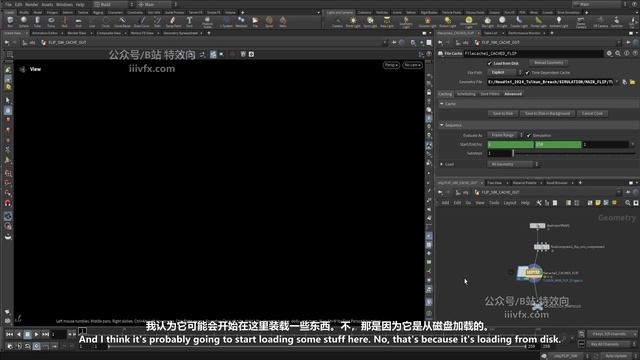Click the timeline Play forward button

[x=36, y=335]
